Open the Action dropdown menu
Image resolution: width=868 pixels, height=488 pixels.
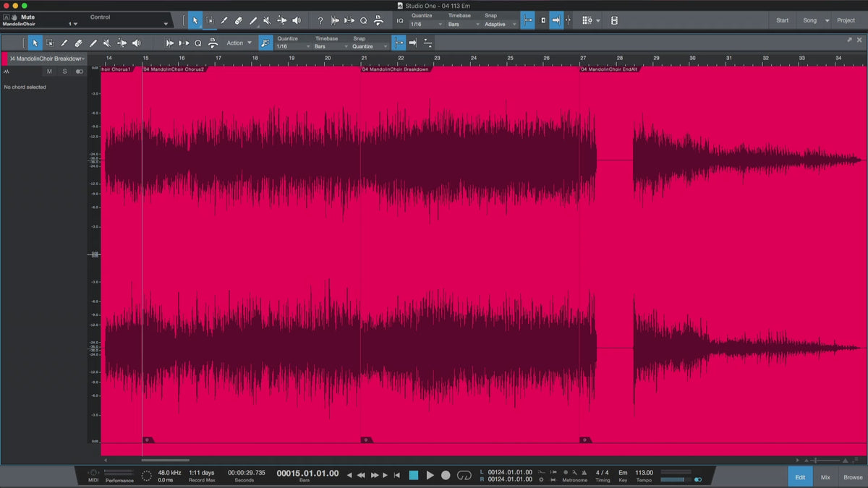(239, 43)
